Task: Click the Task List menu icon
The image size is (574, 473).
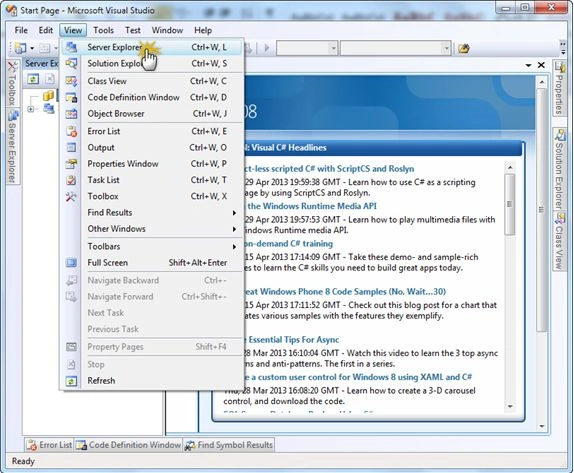Action: tap(71, 180)
